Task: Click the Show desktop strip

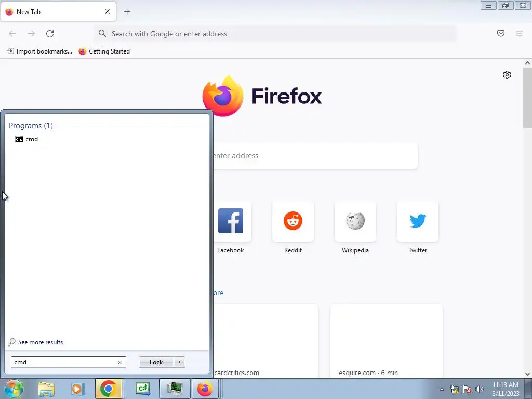Action: (528, 389)
